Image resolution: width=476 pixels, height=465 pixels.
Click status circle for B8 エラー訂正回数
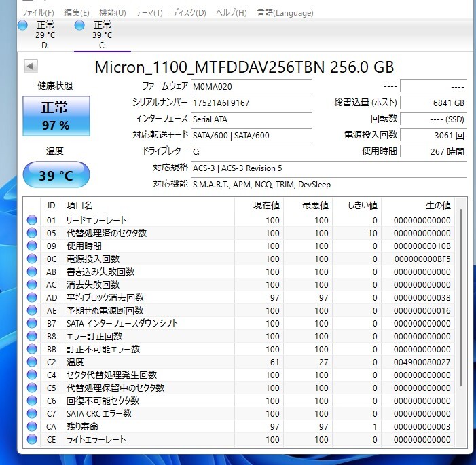click(32, 336)
